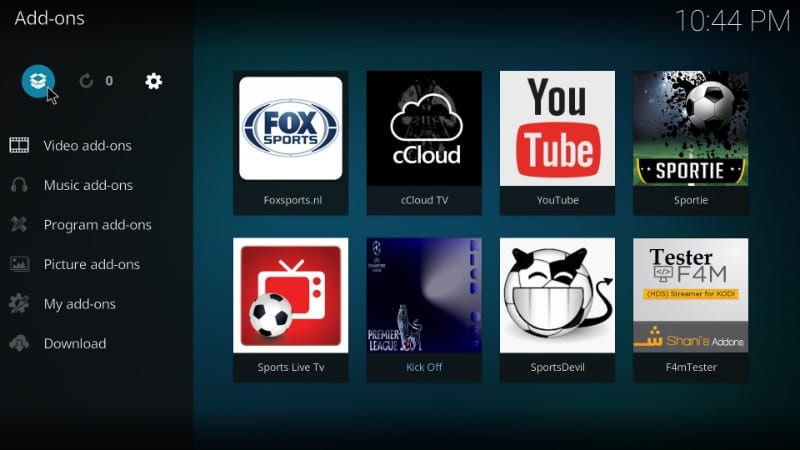Open Kick Off Premier League artwork
800x450 pixels.
point(424,295)
